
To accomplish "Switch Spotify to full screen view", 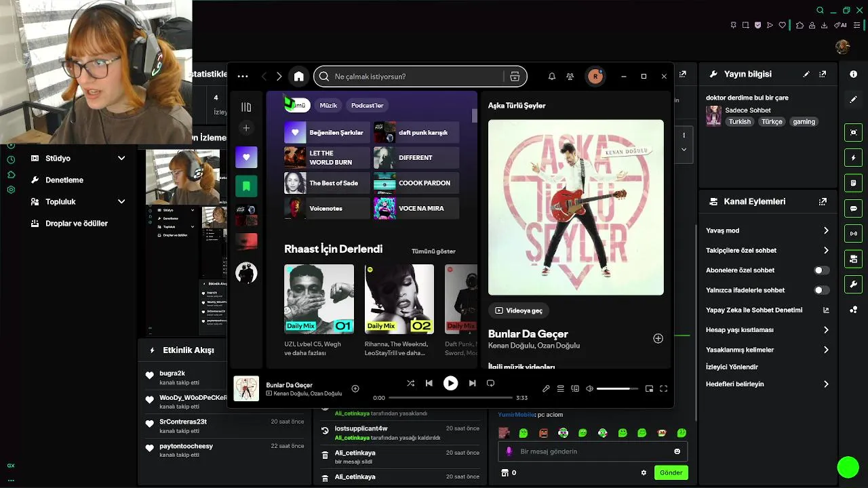I will click(x=664, y=388).
